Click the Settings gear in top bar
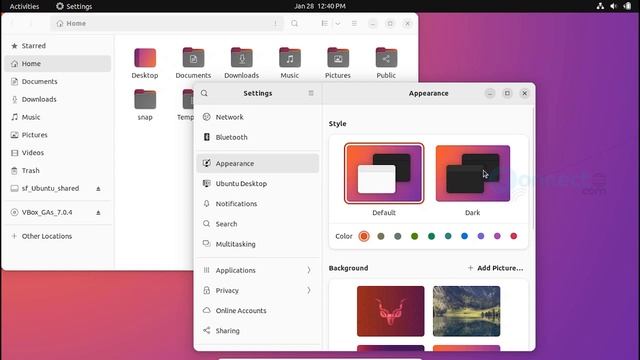This screenshot has height=360, width=640. coord(60,6)
